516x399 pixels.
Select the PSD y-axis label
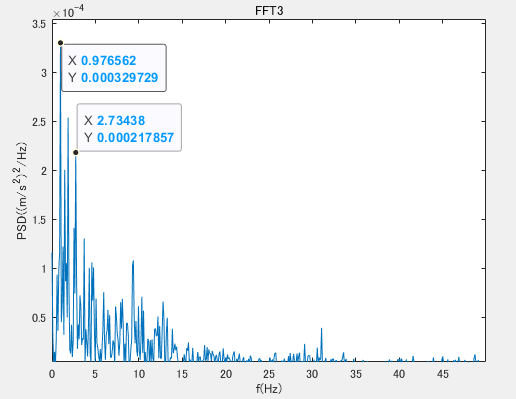tap(22, 191)
